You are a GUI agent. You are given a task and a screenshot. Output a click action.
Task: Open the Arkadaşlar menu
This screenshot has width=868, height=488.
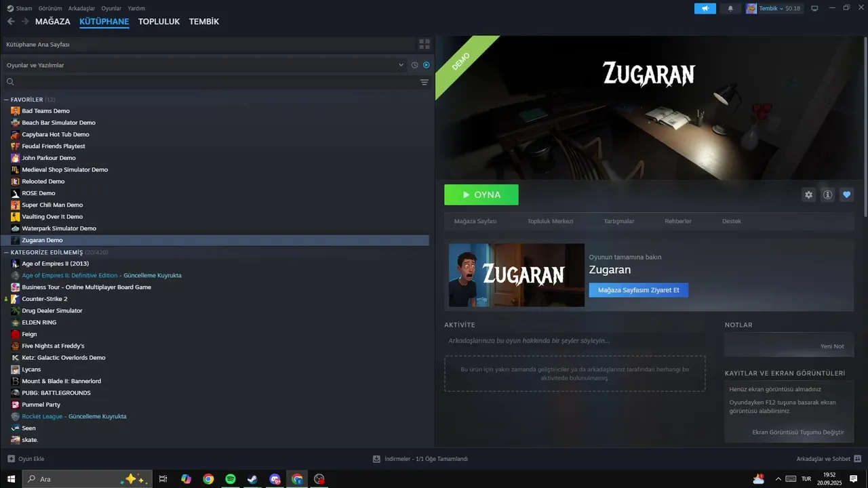(x=81, y=8)
